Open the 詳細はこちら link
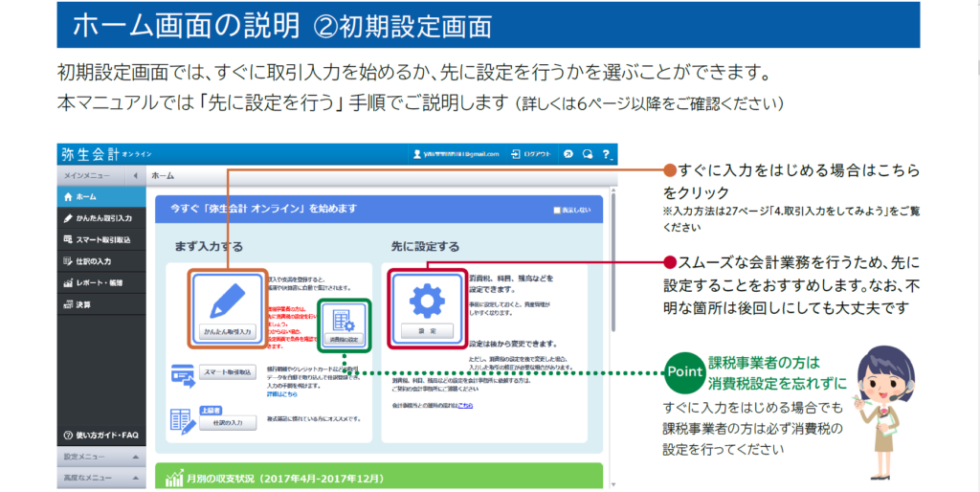 click(282, 394)
